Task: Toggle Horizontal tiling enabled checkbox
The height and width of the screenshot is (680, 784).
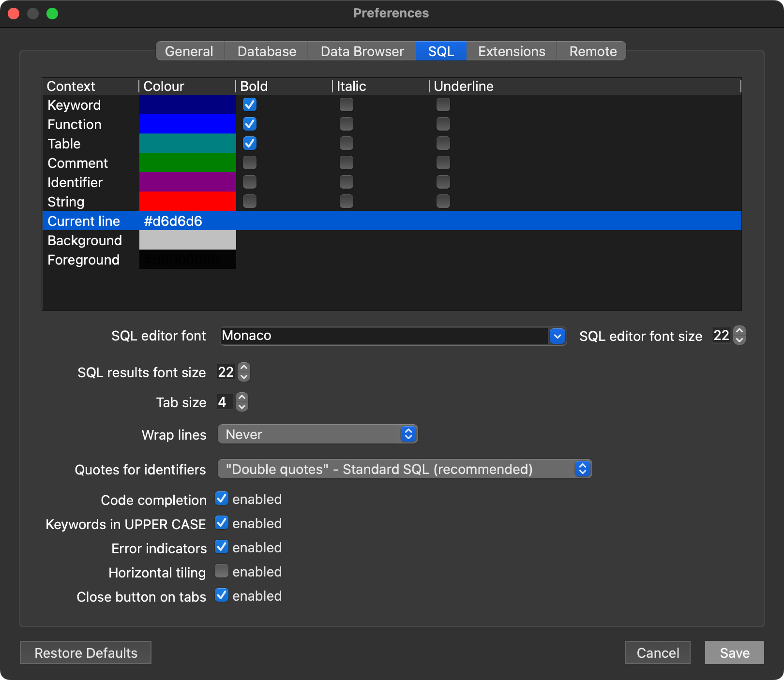Action: click(x=222, y=571)
